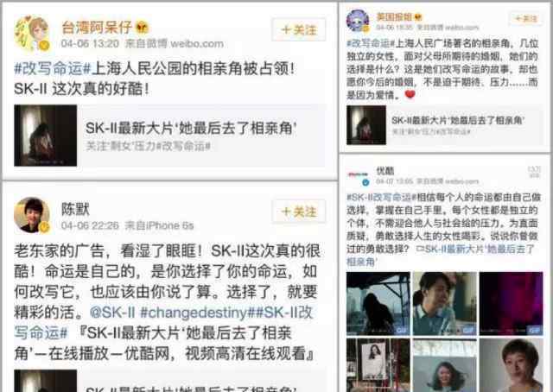Open 英国报姐 profile avatar
This screenshot has height=392, width=553.
point(357,21)
